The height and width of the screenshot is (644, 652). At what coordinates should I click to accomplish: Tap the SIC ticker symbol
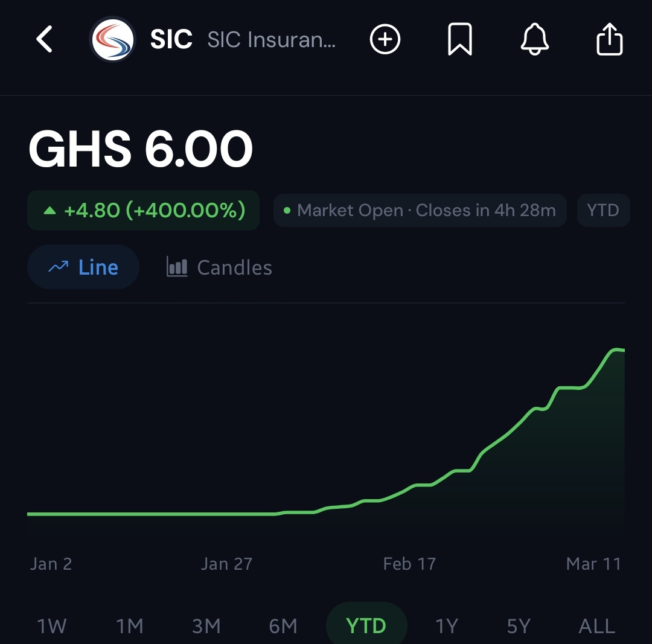pos(171,39)
